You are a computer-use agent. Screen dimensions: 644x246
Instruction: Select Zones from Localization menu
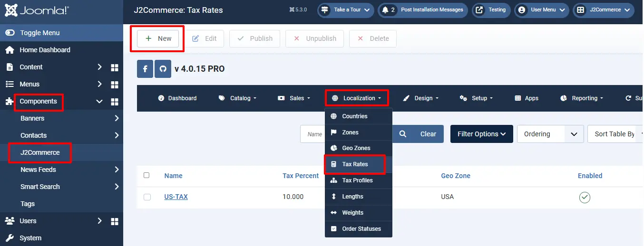(359, 132)
